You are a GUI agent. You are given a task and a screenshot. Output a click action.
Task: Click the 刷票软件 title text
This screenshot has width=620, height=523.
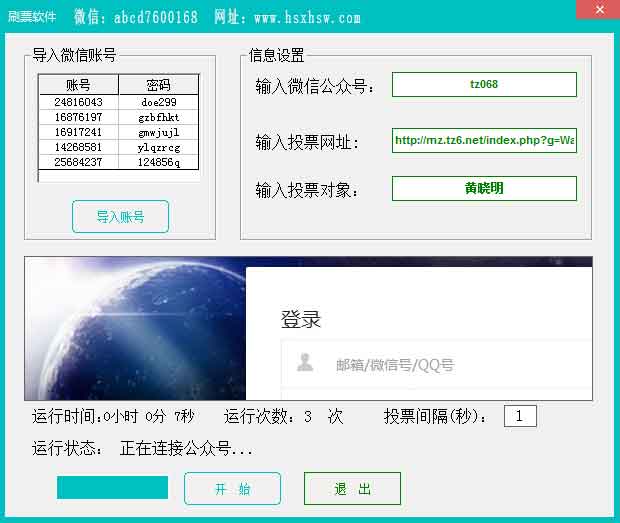32,17
